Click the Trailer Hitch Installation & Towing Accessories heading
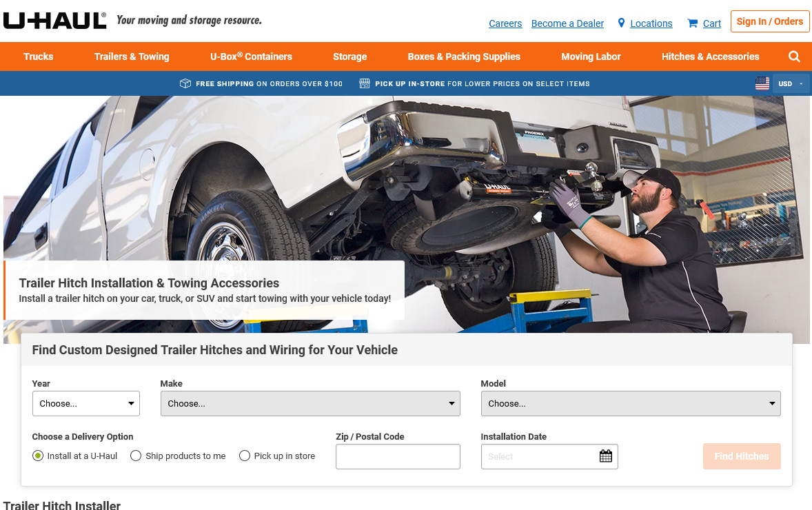Image resolution: width=812 pixels, height=510 pixels. point(149,283)
